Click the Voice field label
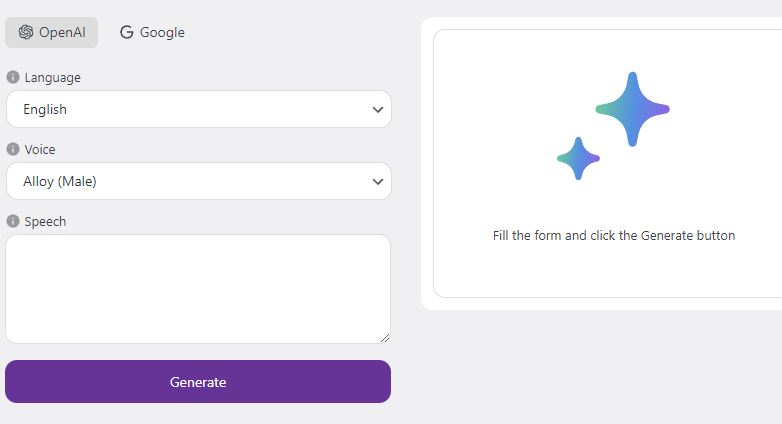782x424 pixels. pos(40,150)
